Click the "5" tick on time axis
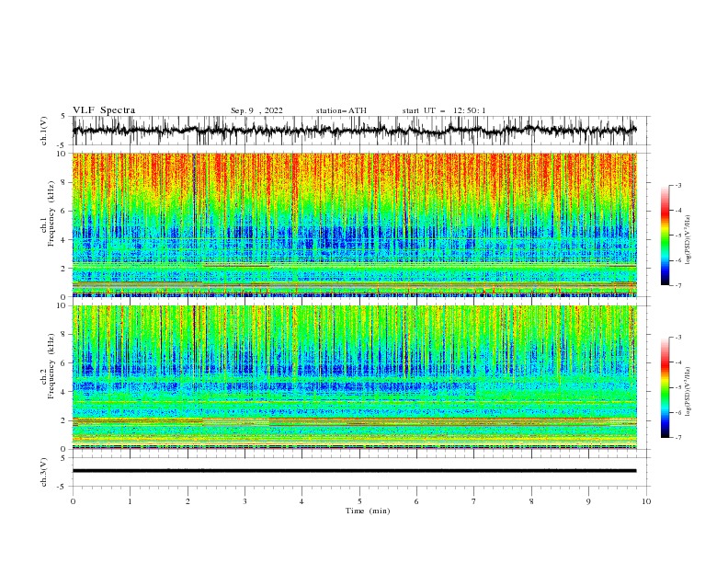The width and height of the screenshot is (728, 563). point(359,501)
